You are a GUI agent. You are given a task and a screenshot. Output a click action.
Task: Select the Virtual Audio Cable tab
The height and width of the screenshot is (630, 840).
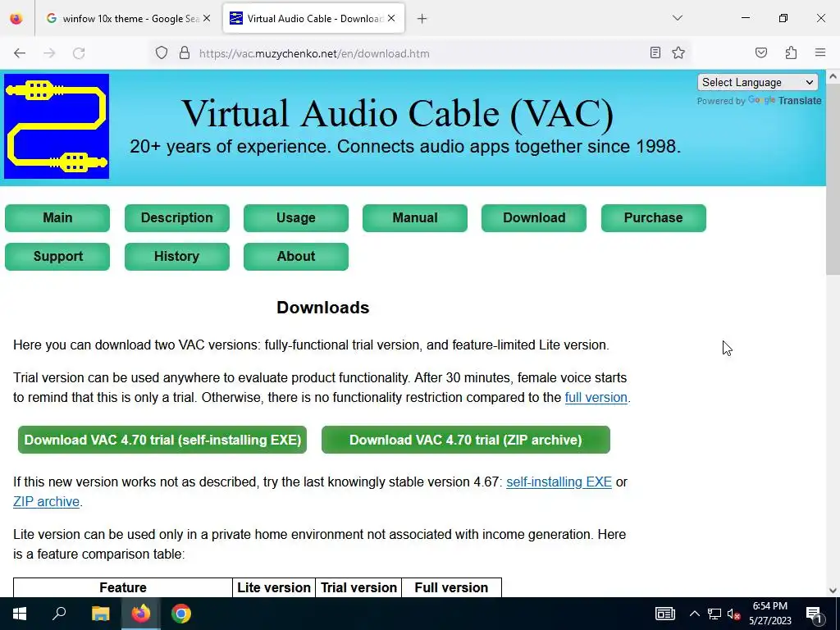pyautogui.click(x=313, y=18)
